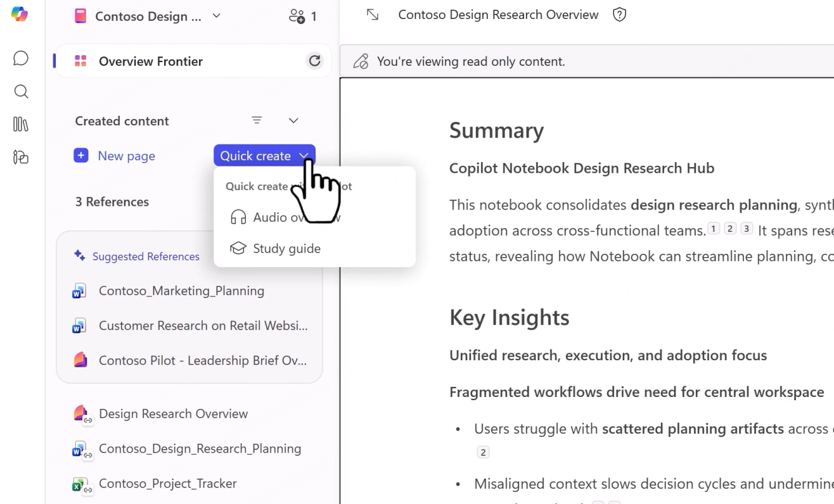
Task: Open the Library icon in left rail
Action: click(x=21, y=124)
